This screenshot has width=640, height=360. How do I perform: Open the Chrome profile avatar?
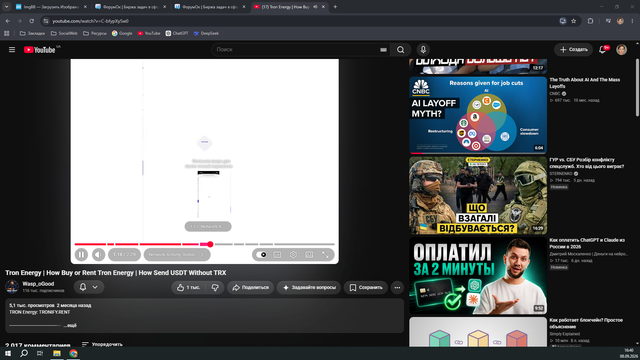coord(620,21)
